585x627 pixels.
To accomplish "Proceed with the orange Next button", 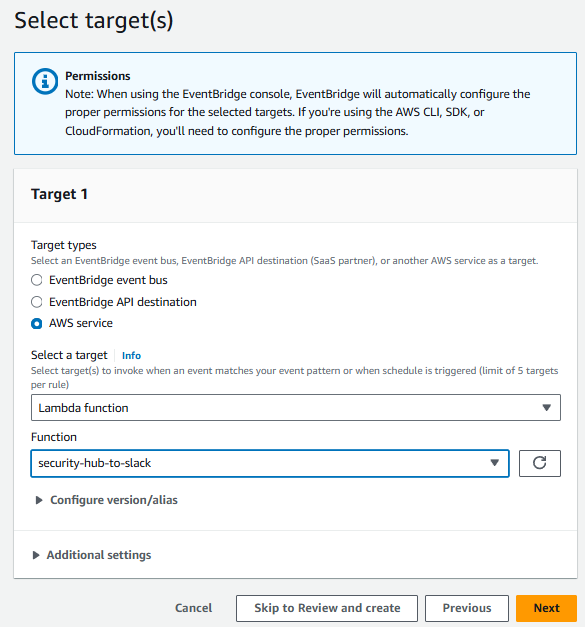I will (x=546, y=608).
